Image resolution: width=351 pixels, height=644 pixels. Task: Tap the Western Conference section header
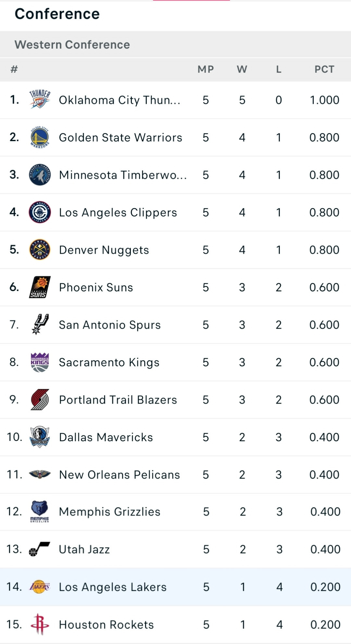click(x=72, y=44)
